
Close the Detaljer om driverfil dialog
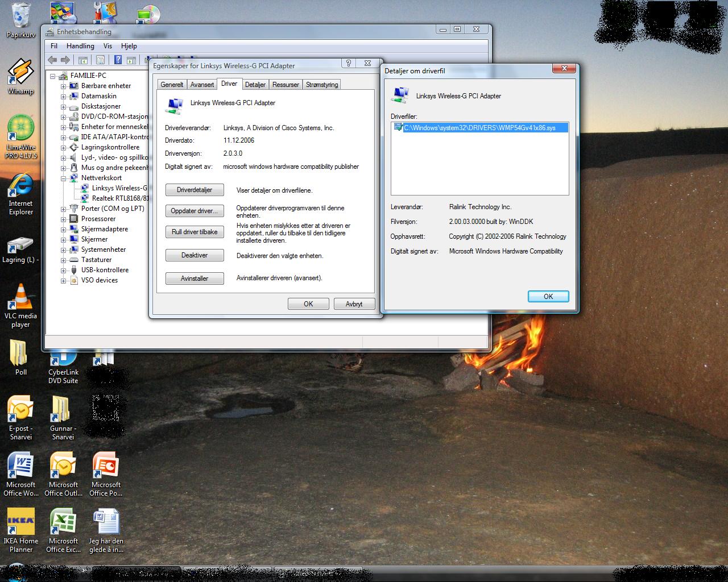(564, 68)
